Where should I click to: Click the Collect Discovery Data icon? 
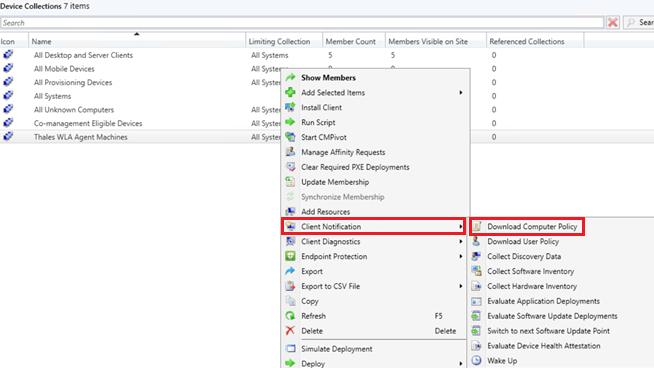tap(476, 256)
